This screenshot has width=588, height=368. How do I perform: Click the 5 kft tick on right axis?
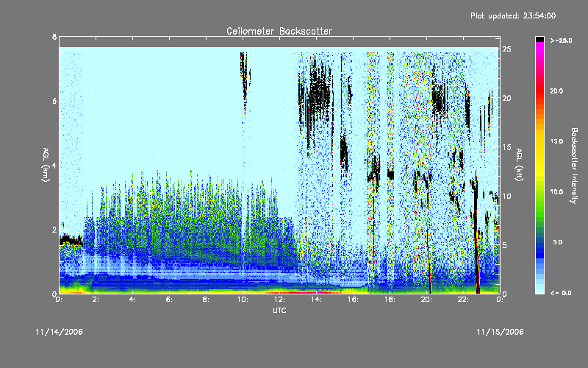(x=505, y=245)
